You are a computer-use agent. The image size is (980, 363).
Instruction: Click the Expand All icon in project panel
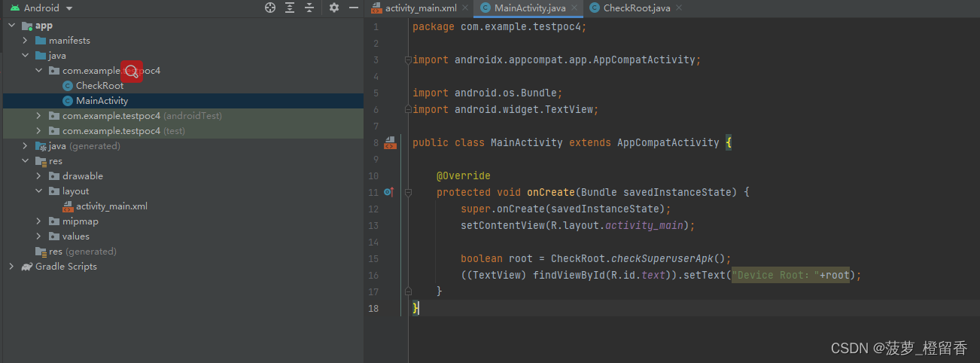[290, 8]
